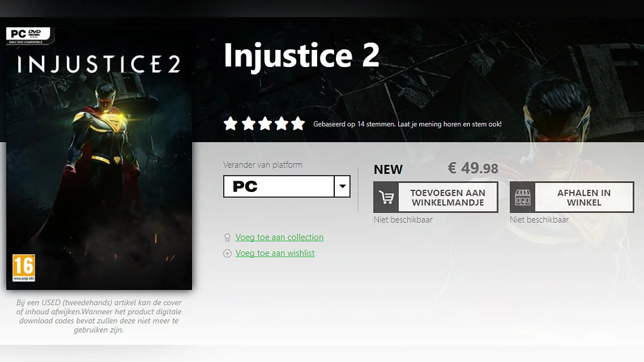This screenshot has width=644, height=362.
Task: Rate with the fifth star
Action: (x=298, y=124)
